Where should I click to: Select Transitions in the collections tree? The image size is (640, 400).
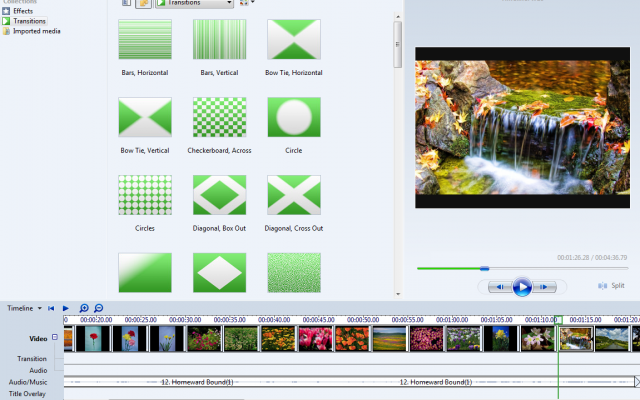[24, 21]
